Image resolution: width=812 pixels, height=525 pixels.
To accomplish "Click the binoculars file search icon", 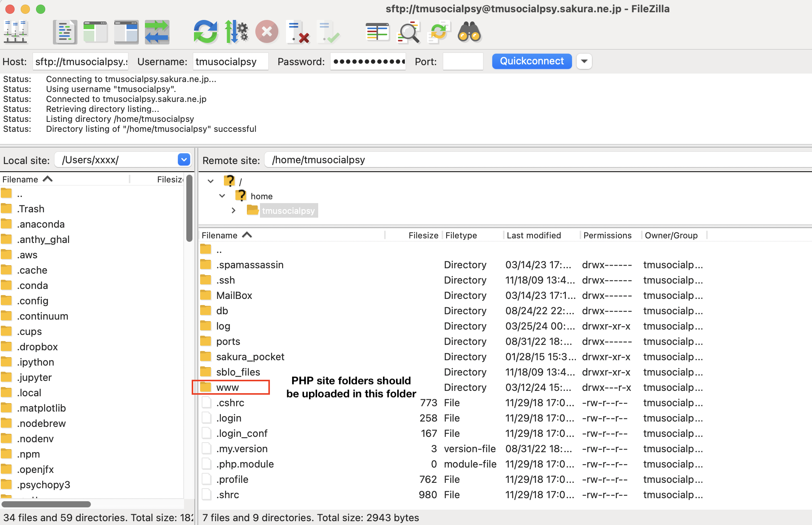I will [469, 32].
